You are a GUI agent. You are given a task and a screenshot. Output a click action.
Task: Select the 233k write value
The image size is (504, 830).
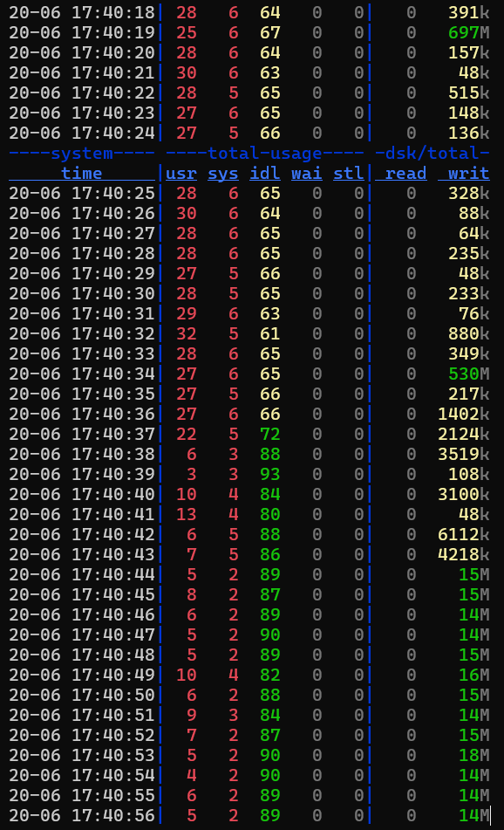click(468, 293)
